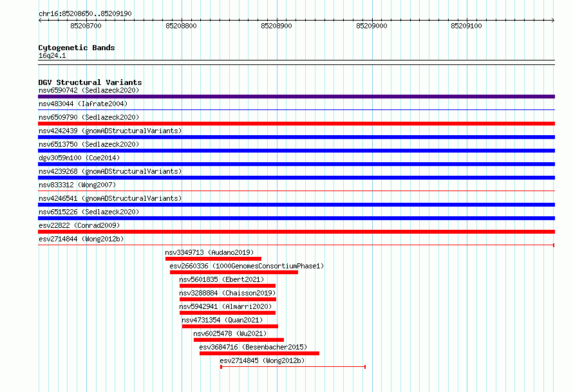The height and width of the screenshot is (392, 573).
Task: Click ruler position 85209000
Action: [371, 26]
